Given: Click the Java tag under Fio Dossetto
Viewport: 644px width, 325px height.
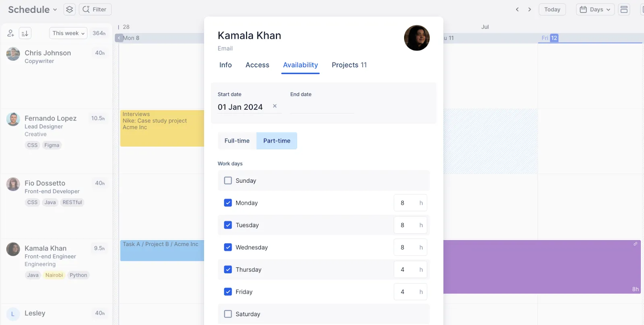Looking at the screenshot, I should pyautogui.click(x=50, y=202).
